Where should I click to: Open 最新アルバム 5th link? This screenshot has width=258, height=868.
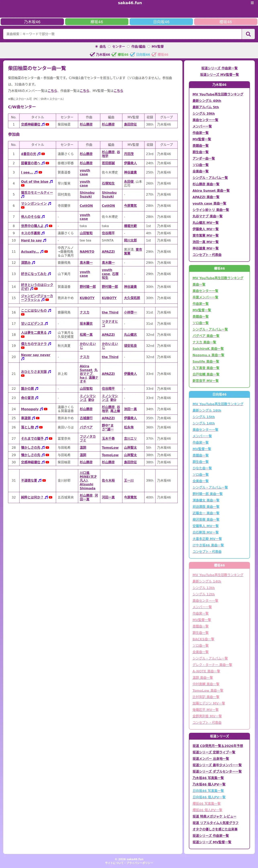coord(206,107)
